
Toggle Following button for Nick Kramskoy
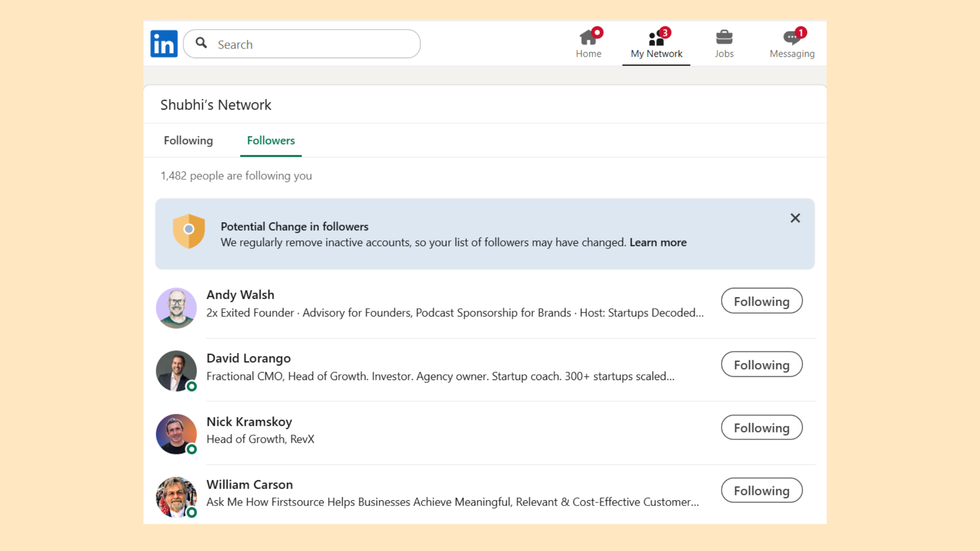(762, 427)
